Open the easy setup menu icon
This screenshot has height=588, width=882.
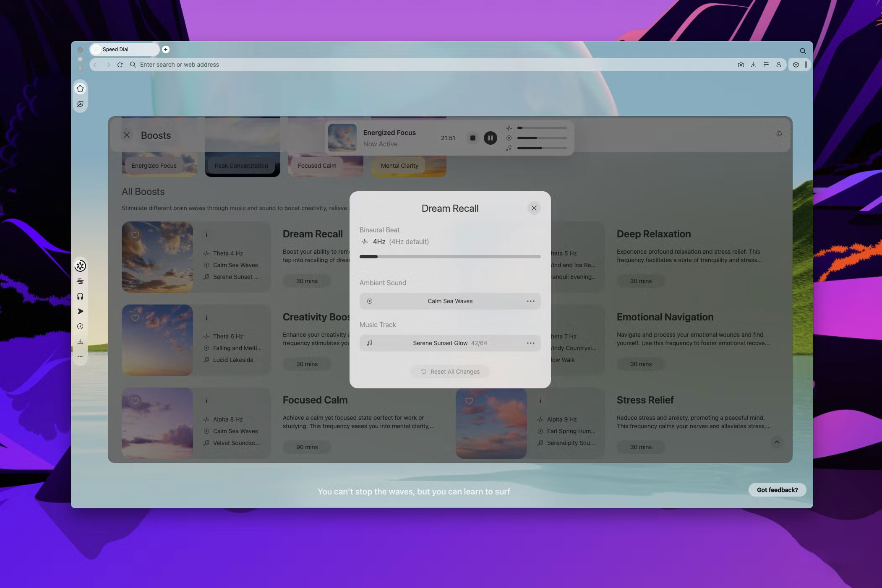[x=766, y=65]
